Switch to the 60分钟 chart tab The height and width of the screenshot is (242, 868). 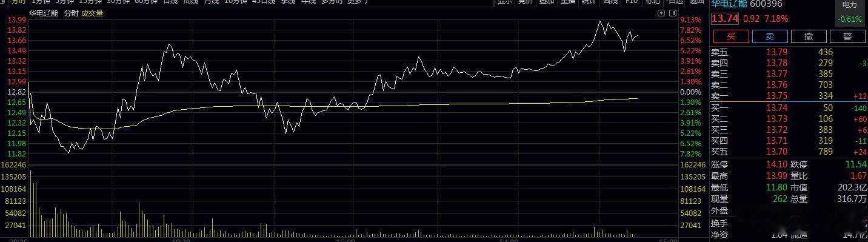(x=146, y=2)
